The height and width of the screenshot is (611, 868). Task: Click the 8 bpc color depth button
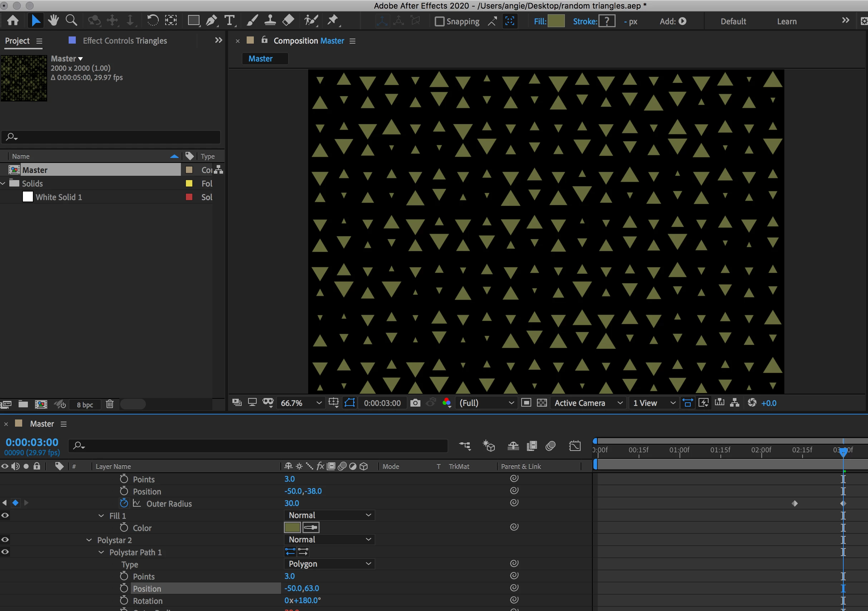[x=85, y=405]
